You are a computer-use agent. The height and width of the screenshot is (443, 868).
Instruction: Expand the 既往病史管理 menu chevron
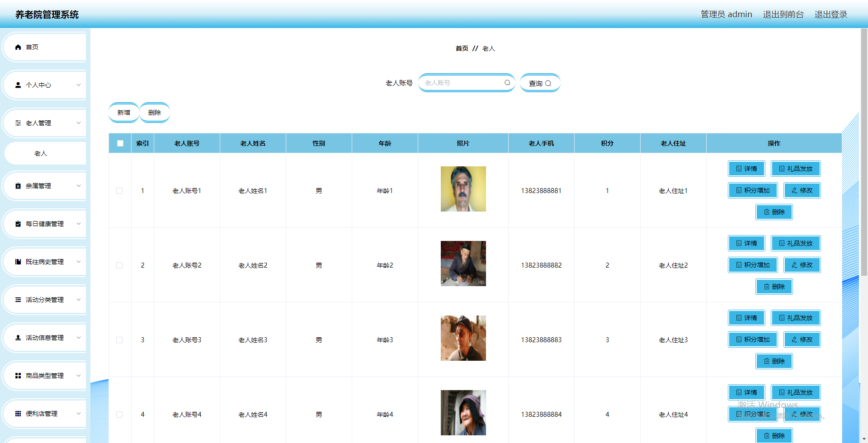click(x=79, y=262)
